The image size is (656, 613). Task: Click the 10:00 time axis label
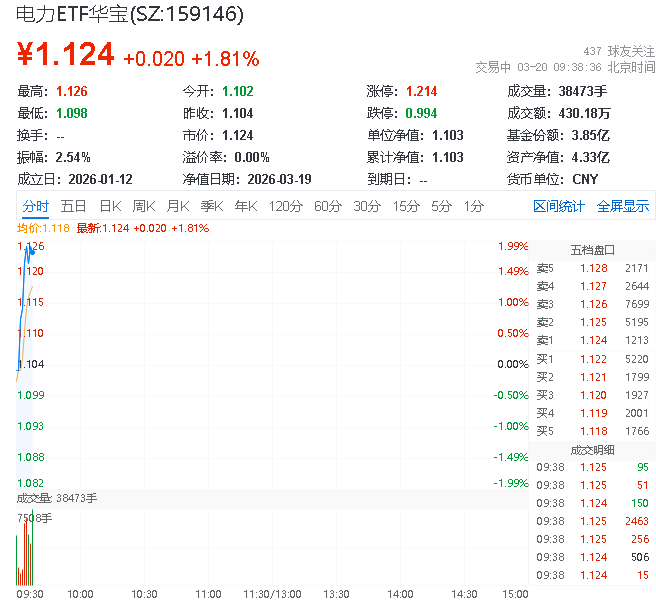[x=80, y=594]
